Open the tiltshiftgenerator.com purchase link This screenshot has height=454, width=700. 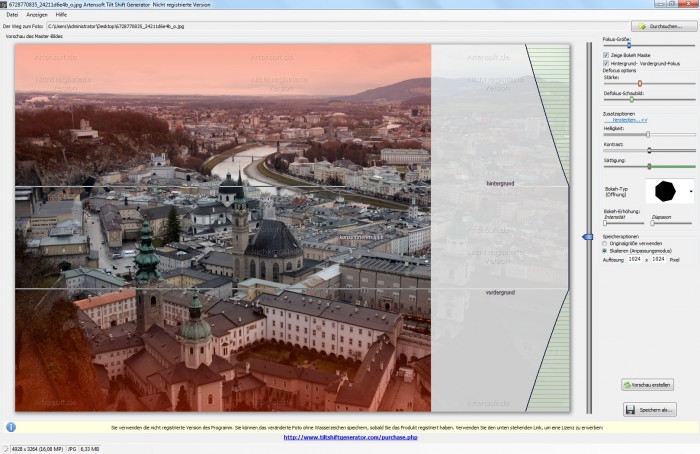pyautogui.click(x=350, y=437)
